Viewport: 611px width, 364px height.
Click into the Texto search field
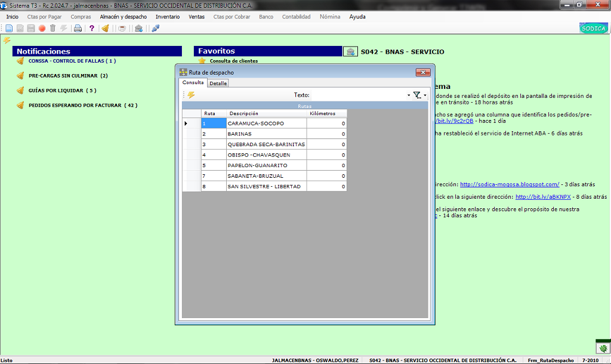pos(359,95)
